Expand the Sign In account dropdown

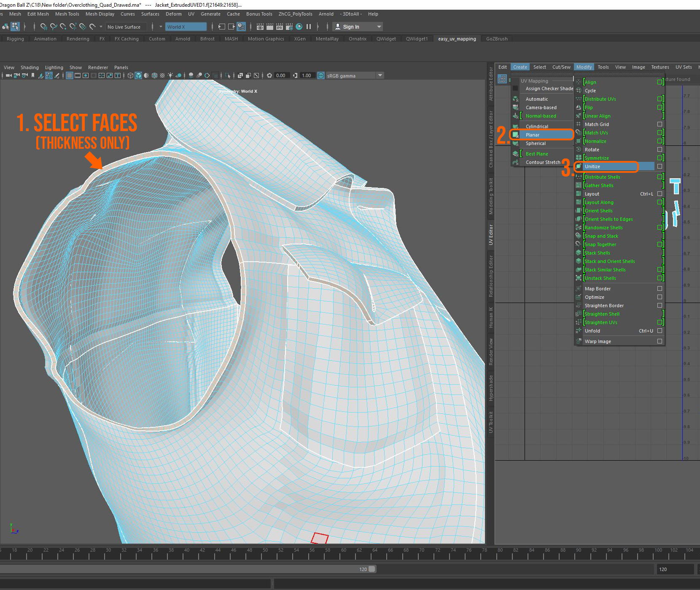coord(379,27)
